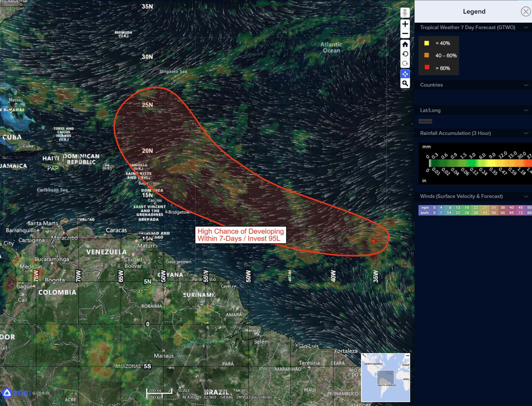532x406 pixels.
Task: Click the street view pegman icon
Action: (405, 12)
